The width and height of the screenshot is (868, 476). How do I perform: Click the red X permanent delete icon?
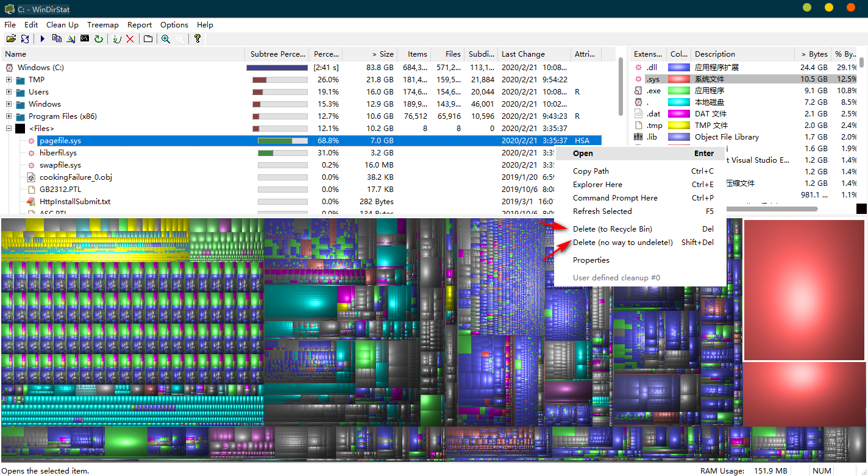(130, 39)
